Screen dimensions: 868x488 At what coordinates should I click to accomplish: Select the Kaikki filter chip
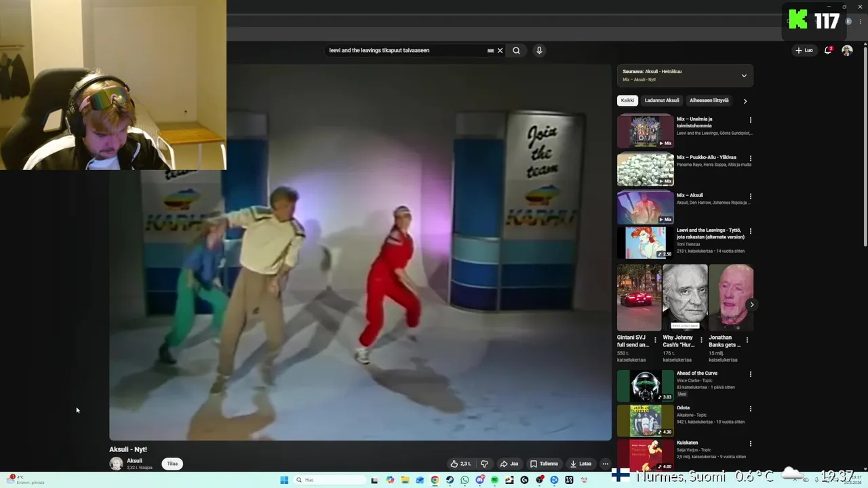coord(627,100)
